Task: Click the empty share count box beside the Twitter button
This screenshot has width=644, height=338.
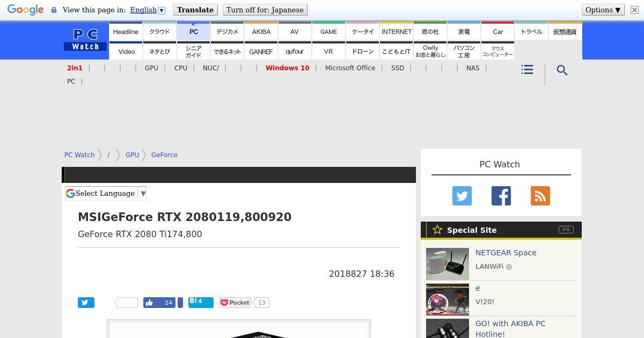Action: pos(127,303)
